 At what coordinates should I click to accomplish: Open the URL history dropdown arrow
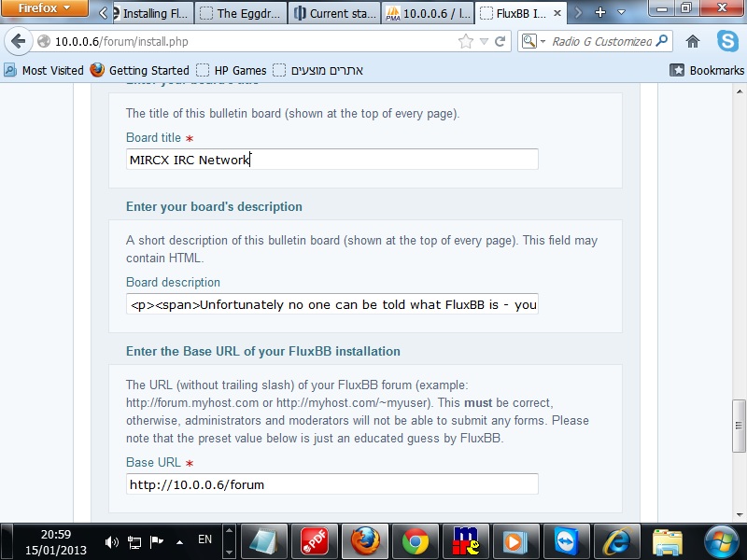484,41
